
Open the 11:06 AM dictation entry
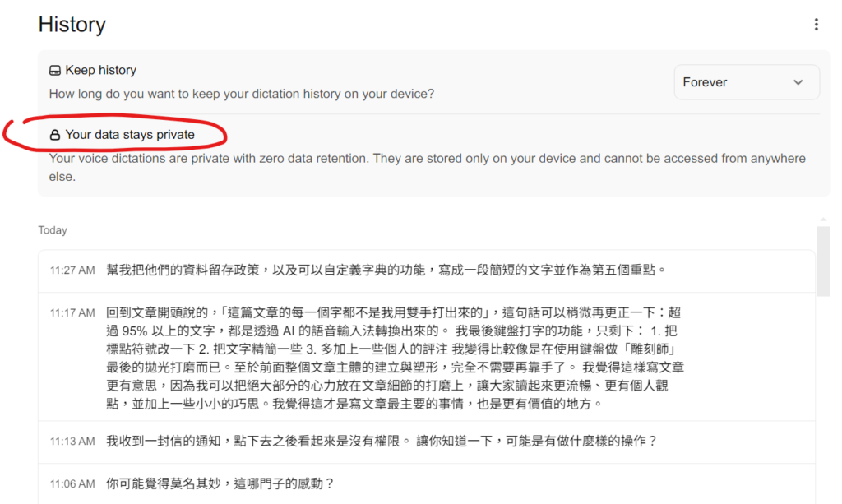427,484
